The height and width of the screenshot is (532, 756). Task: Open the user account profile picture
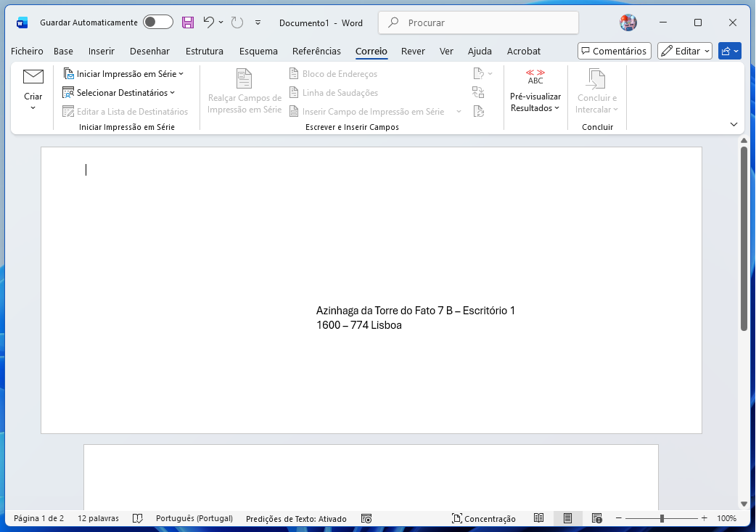(628, 22)
